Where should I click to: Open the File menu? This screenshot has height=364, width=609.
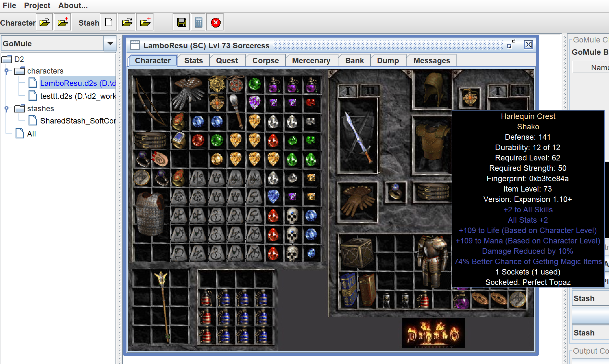coord(9,6)
